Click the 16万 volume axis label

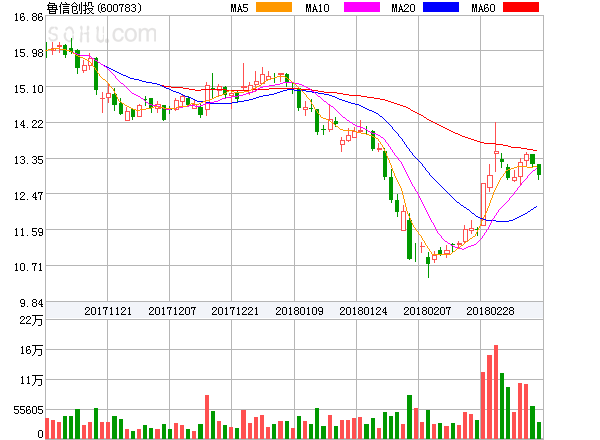[x=31, y=350]
